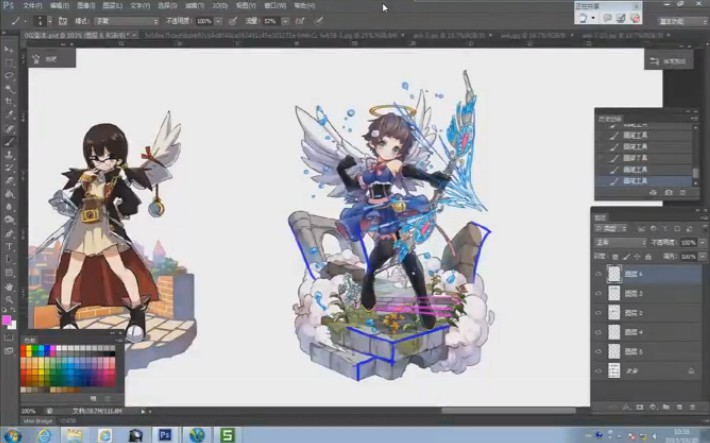The width and height of the screenshot is (710, 443).
Task: Select the Dodge tool
Action: tap(9, 221)
